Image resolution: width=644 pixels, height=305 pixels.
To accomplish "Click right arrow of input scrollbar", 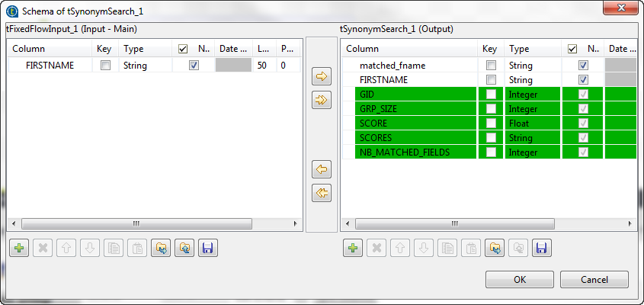I will [295, 223].
